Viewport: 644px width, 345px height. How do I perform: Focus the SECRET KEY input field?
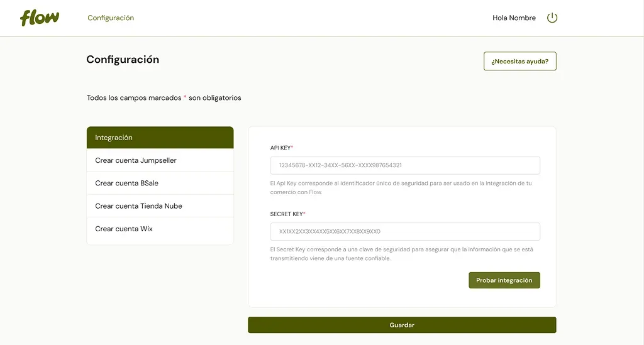405,231
